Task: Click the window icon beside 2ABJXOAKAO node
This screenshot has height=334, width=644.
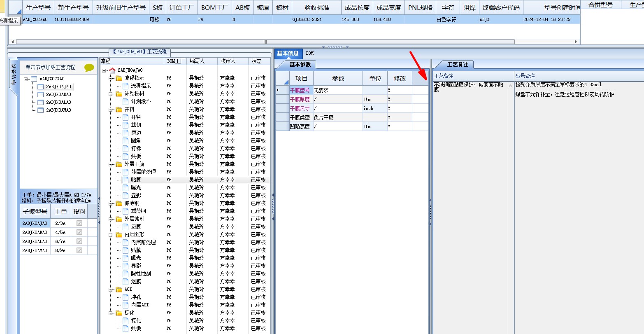Action: pyautogui.click(x=40, y=95)
